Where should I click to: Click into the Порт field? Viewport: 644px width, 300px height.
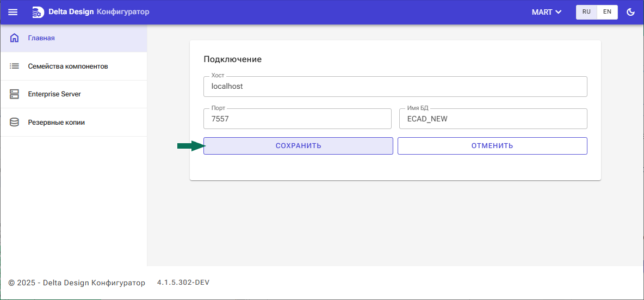coord(297,119)
